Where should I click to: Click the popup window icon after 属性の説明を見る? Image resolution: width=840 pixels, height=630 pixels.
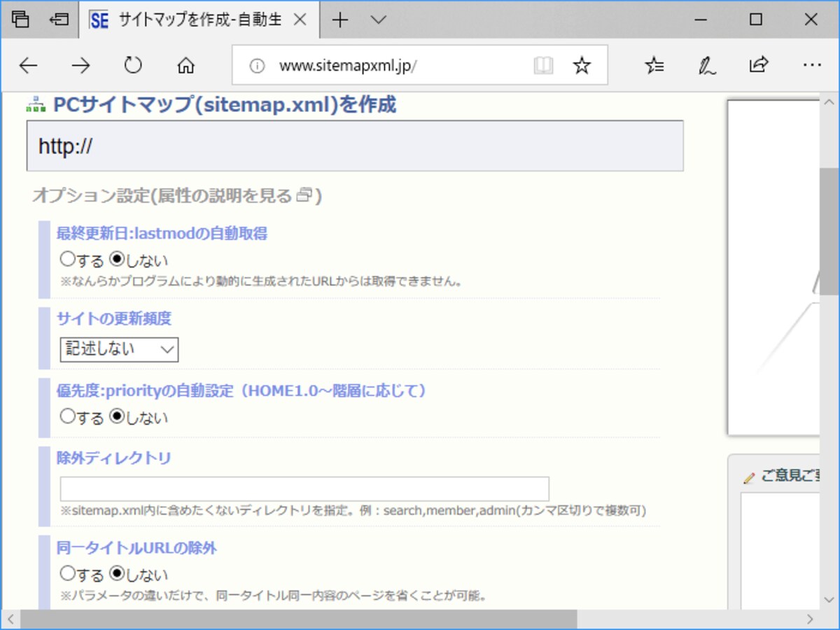(x=304, y=196)
